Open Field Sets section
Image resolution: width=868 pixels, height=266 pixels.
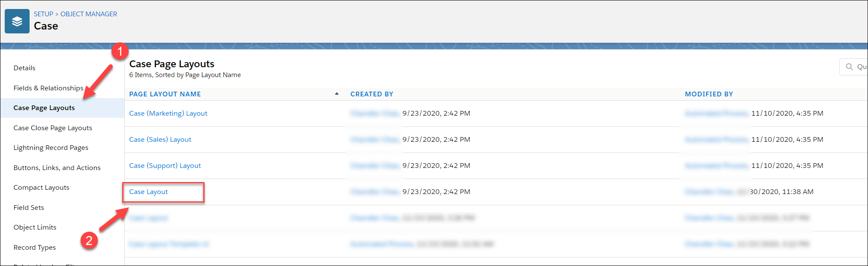click(x=29, y=208)
